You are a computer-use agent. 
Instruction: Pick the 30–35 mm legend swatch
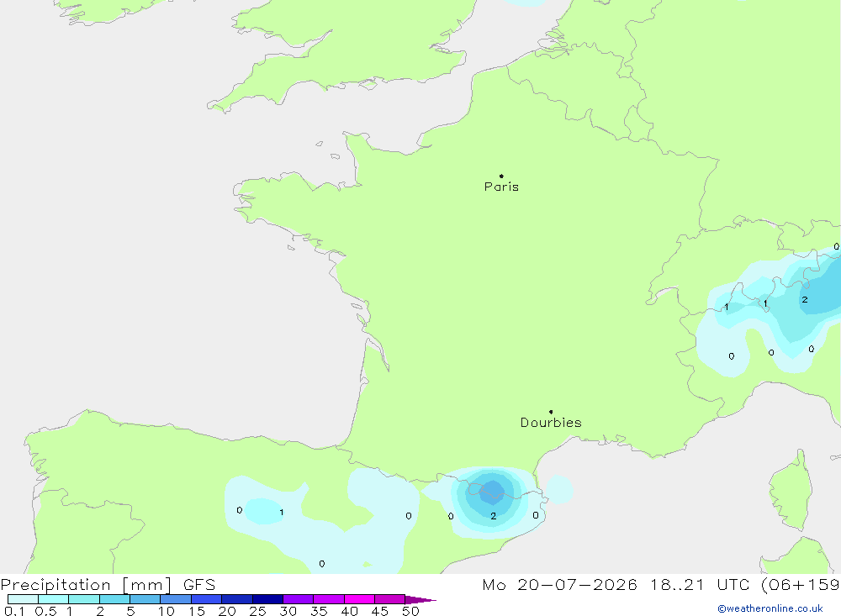coord(298,599)
